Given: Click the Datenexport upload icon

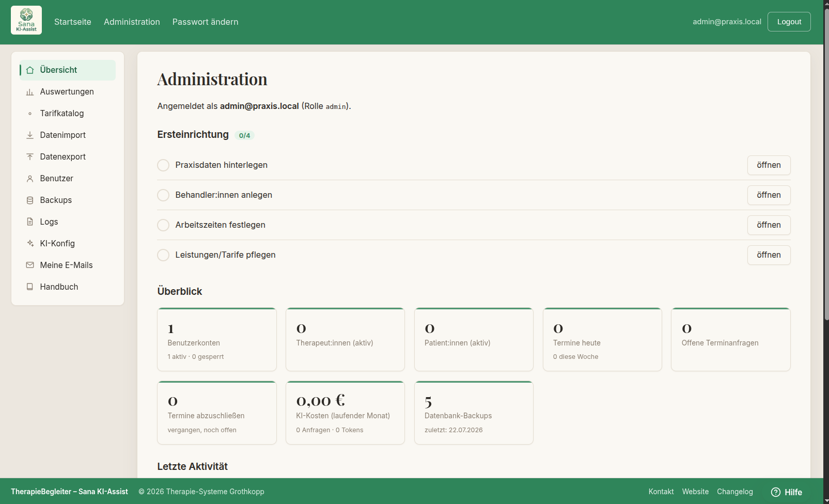Looking at the screenshot, I should [30, 157].
